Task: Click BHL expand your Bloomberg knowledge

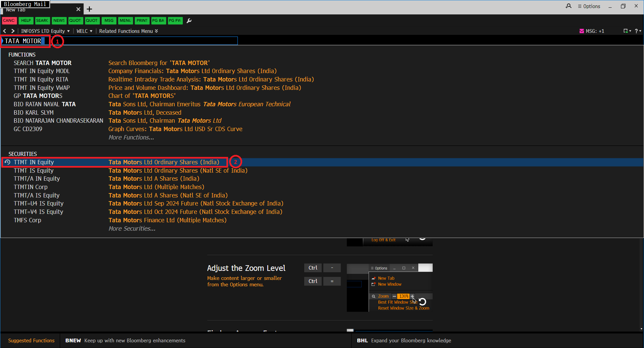Action: pos(404,341)
